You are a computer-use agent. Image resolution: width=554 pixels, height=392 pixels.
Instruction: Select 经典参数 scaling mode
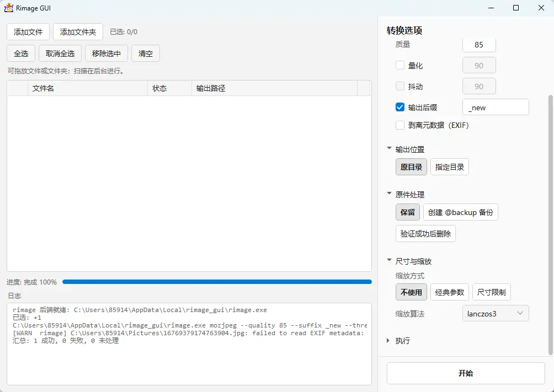click(x=449, y=292)
